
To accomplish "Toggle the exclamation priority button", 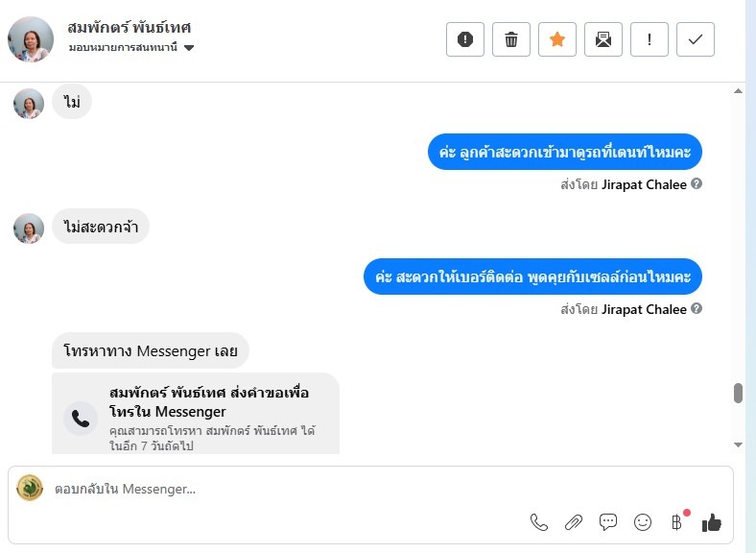I will click(x=650, y=39).
